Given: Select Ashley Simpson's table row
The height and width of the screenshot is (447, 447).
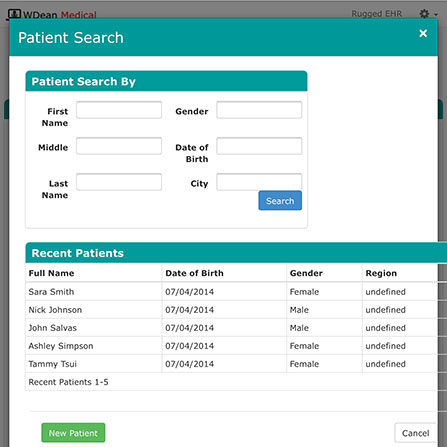Looking at the screenshot, I should [231, 346].
